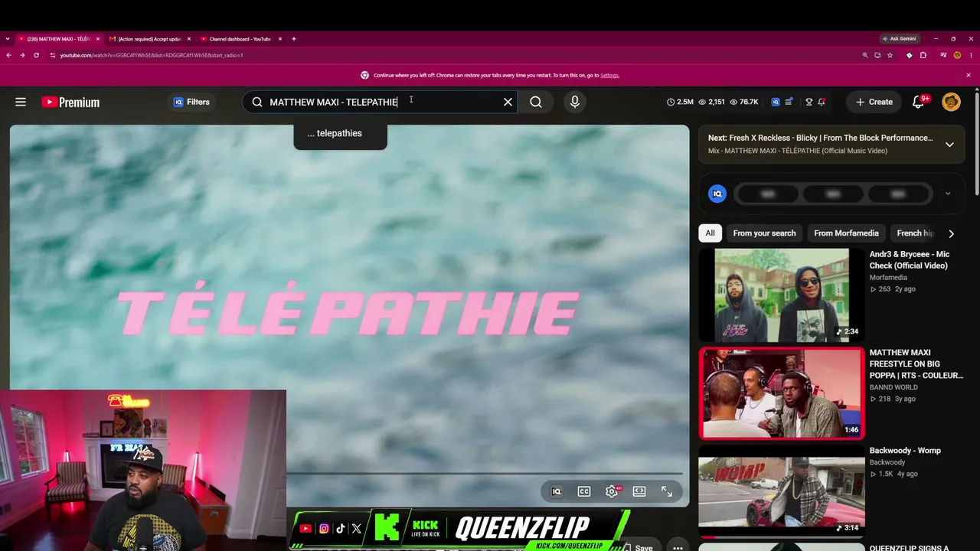Open 'MATTHEW MAXI FREESTYLE ON BIG POPPA' title
The image size is (980, 551).
tap(916, 364)
